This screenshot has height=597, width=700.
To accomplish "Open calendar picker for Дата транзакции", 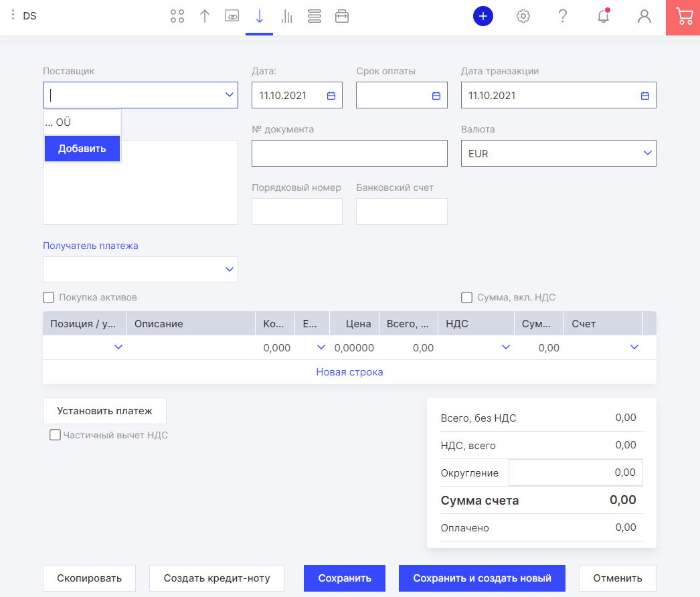I will pyautogui.click(x=645, y=96).
